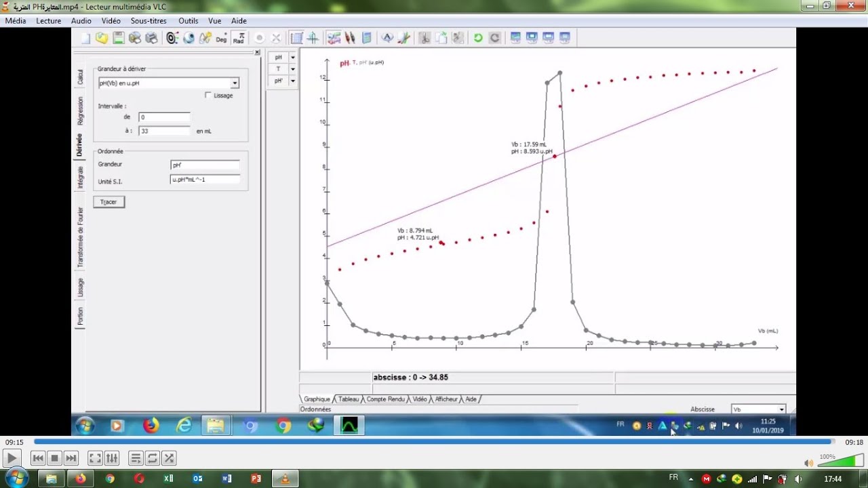Click the VLC seek progress bar
Screen dimensions: 868x488
pos(434,442)
